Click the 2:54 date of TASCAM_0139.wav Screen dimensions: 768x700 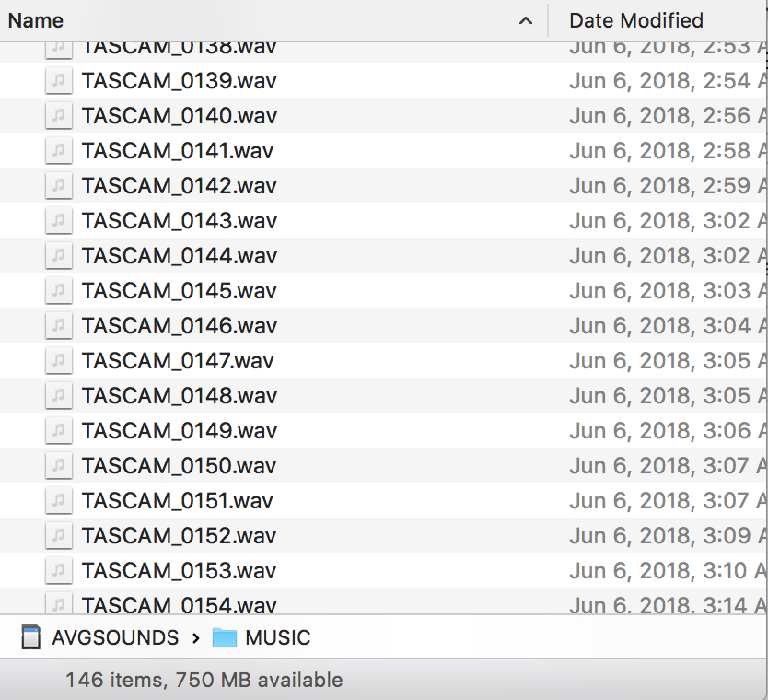coord(668,81)
